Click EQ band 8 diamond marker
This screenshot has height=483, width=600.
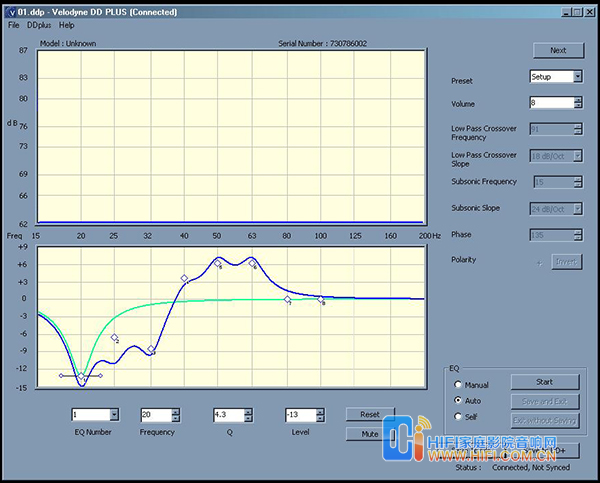click(x=321, y=299)
